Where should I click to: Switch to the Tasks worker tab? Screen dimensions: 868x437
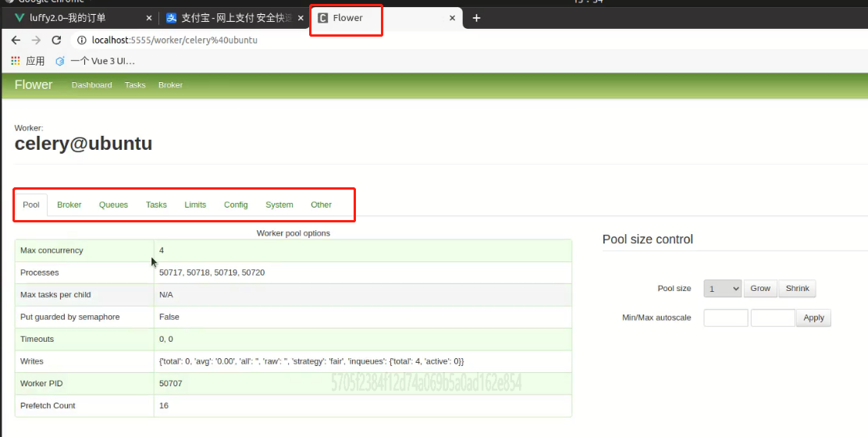click(156, 204)
